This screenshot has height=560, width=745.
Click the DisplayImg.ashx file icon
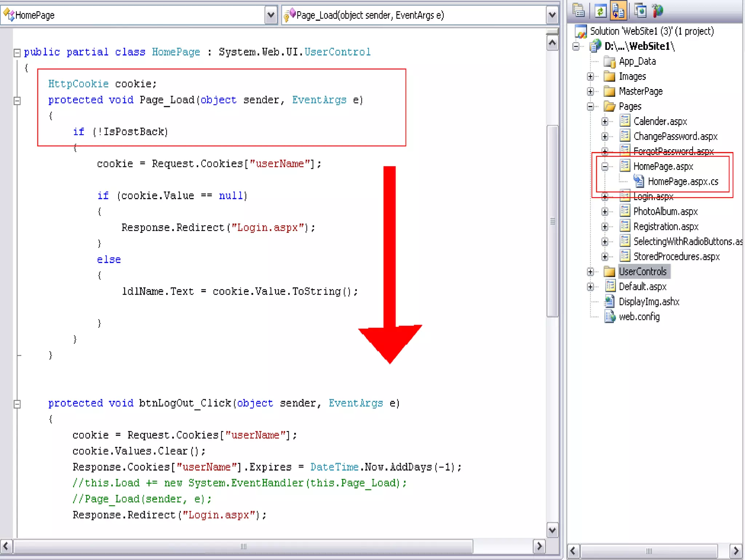click(x=610, y=302)
